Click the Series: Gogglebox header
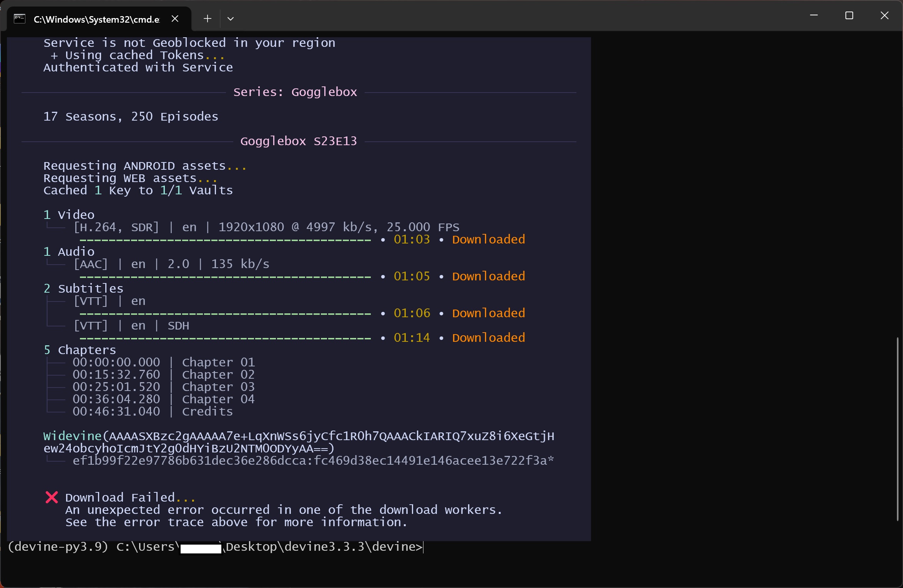The width and height of the screenshot is (903, 588). [x=295, y=92]
